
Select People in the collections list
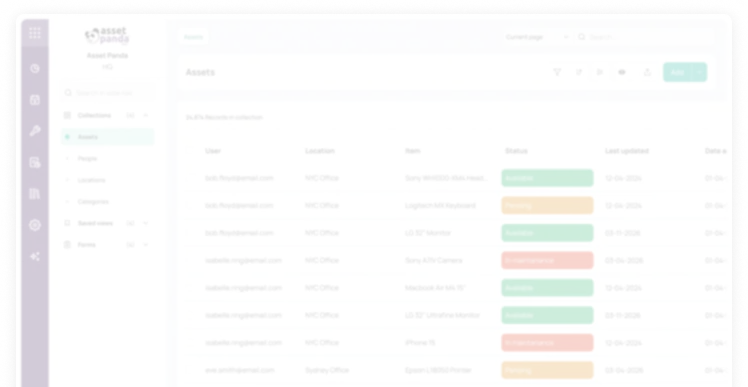point(87,158)
